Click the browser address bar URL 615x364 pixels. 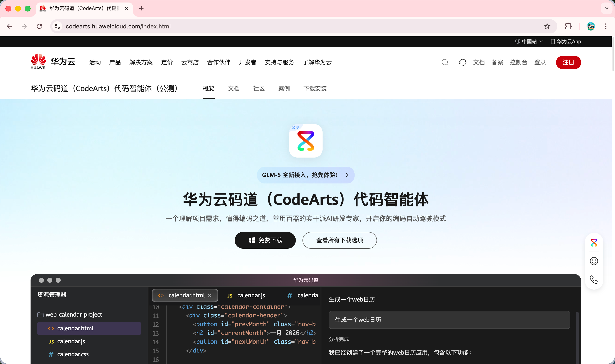118,26
